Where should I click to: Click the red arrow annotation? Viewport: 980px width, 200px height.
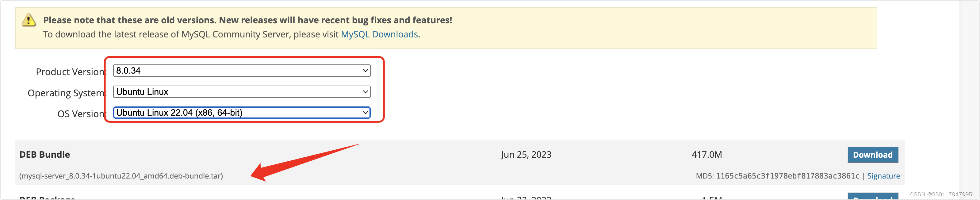click(x=304, y=162)
